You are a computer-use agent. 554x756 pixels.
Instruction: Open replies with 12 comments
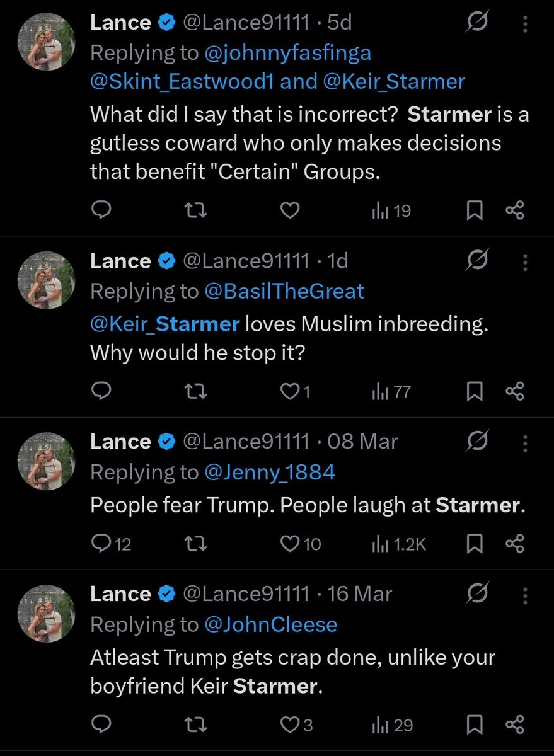(x=111, y=544)
